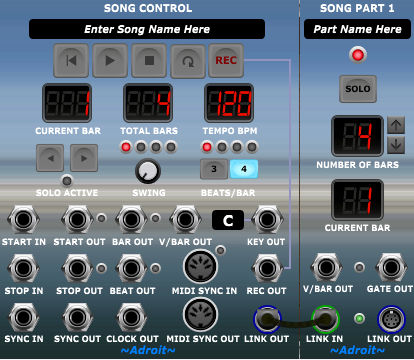Click the KEY OUT jack socket
Screen dimensions: 414x360
click(267, 220)
